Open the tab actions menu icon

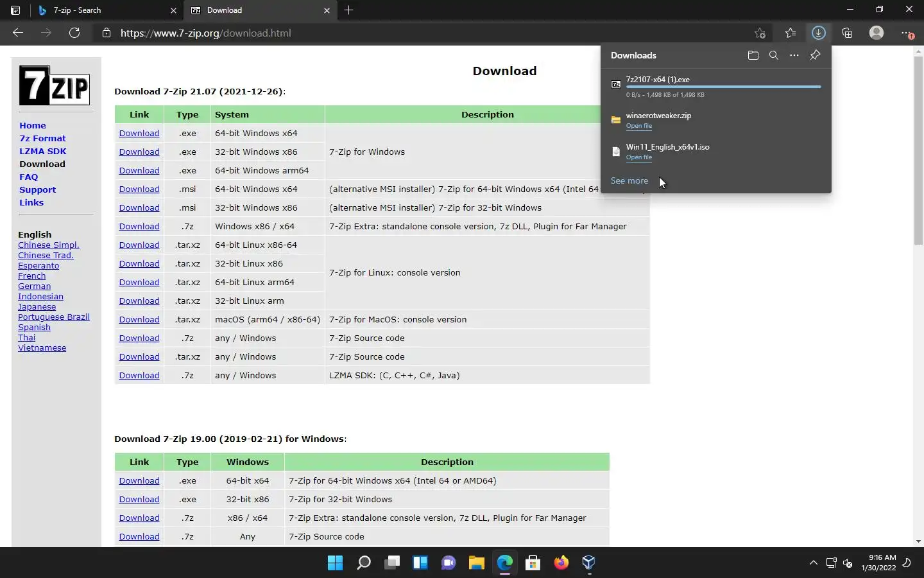(15, 10)
